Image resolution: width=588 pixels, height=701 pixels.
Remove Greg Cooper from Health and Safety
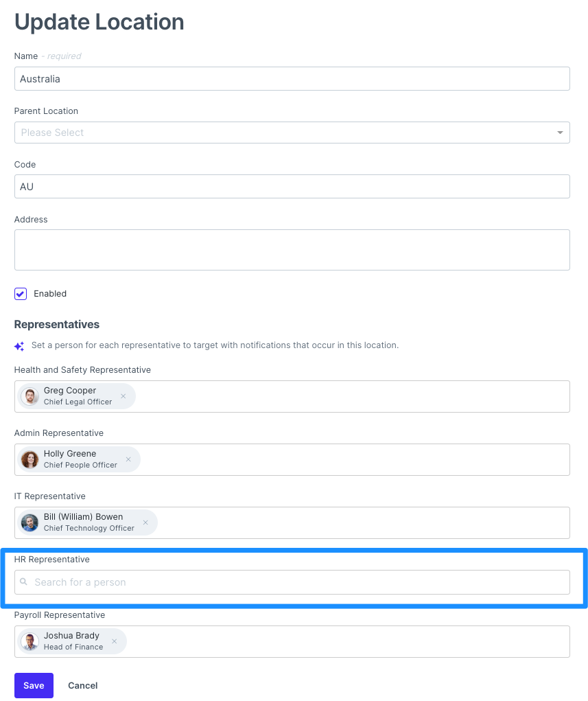coord(124,396)
